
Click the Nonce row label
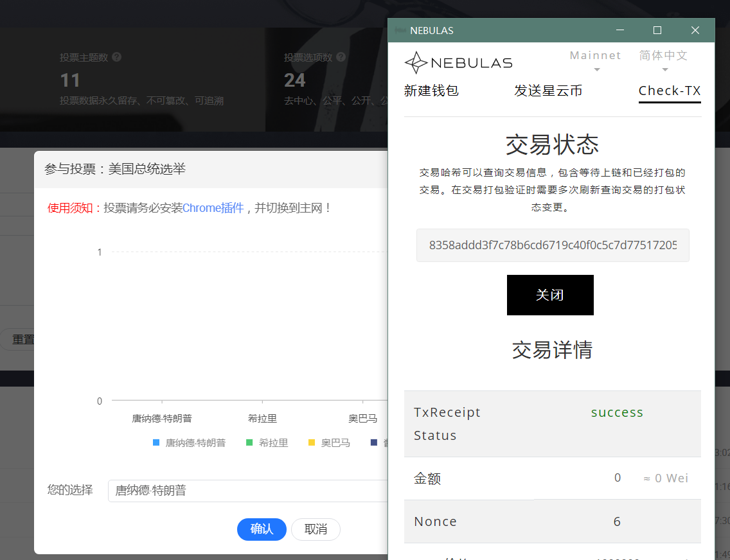coord(435,521)
